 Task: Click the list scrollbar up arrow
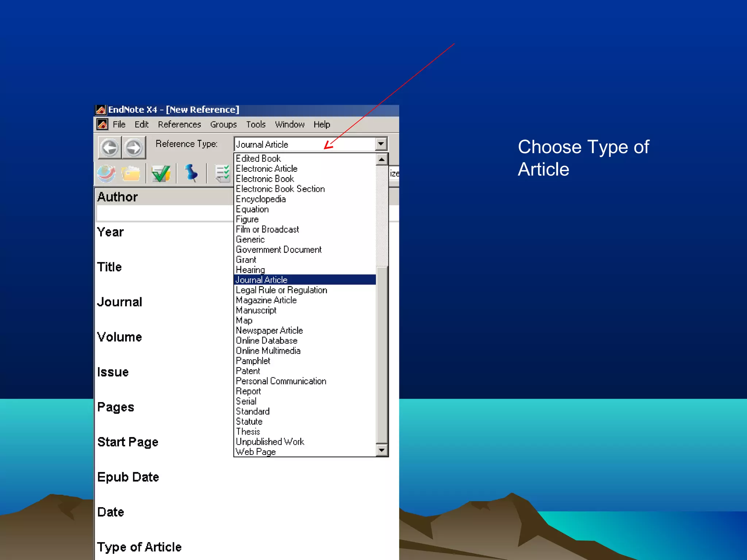382,159
